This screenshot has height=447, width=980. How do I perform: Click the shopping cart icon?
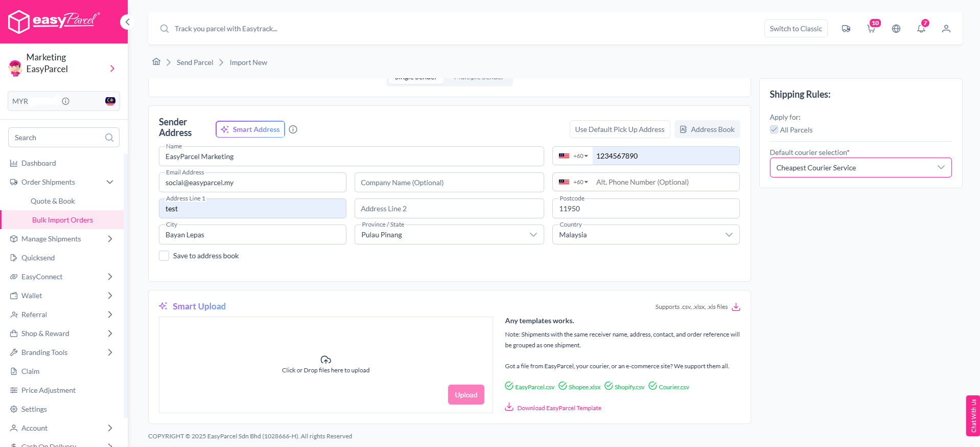click(871, 29)
